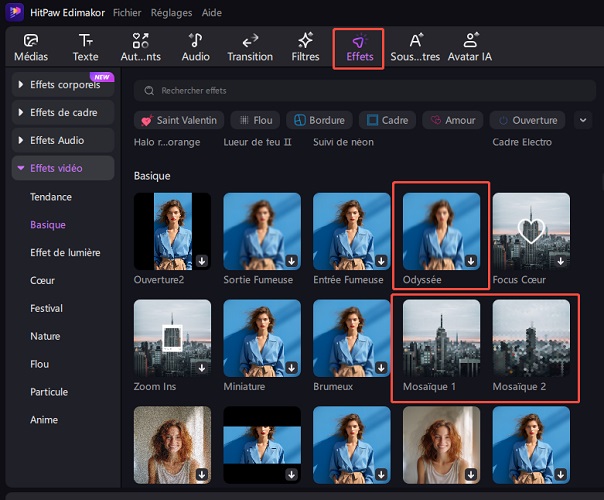Screen dimensions: 604x500
Task: Open the Réglages menu
Action: pos(172,13)
